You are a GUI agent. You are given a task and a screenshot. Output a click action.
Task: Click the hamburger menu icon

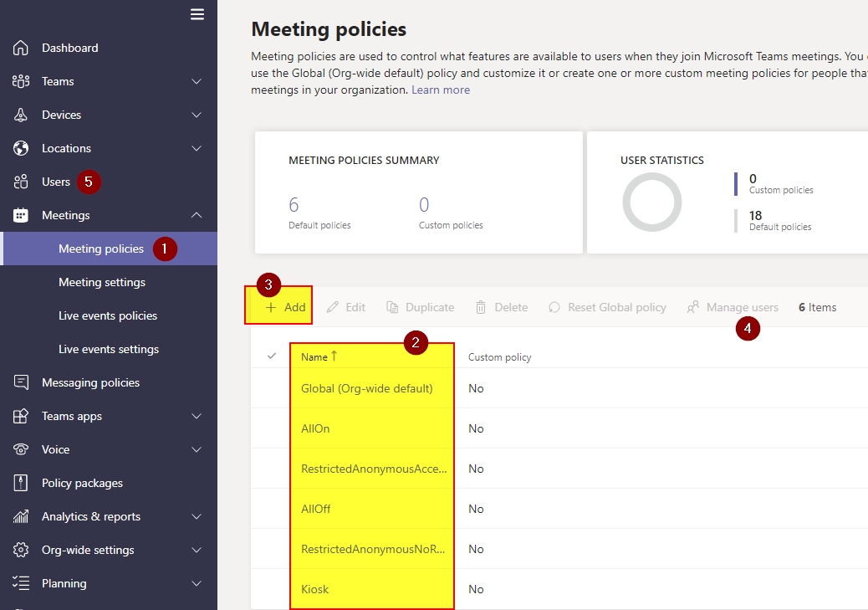(x=197, y=14)
